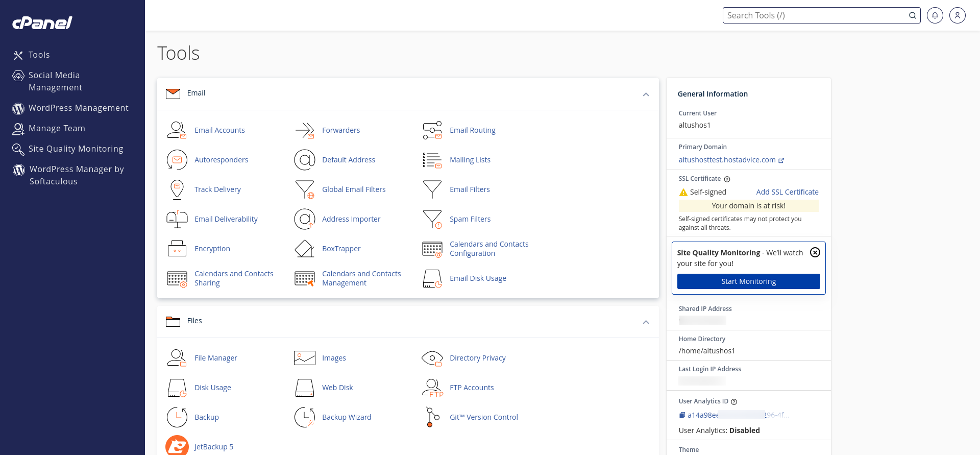Click the SSL Certificate help icon
Screen dimensions: 980x455
point(727,179)
